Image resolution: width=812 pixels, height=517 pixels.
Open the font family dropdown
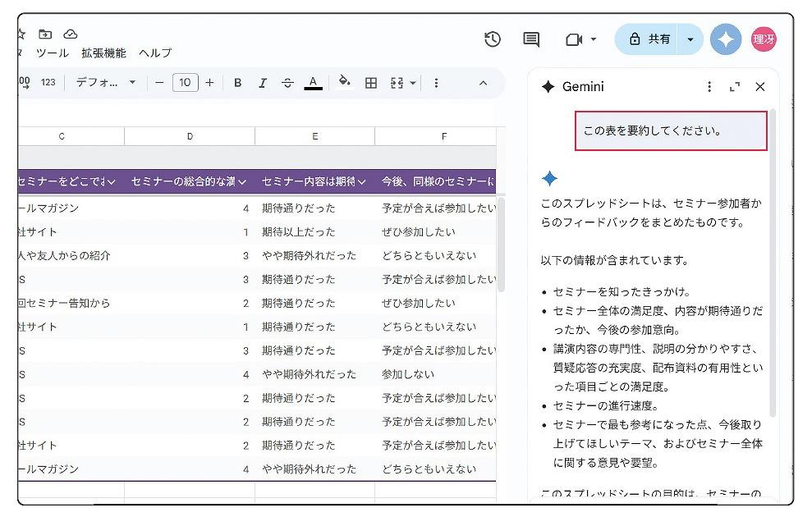click(106, 83)
